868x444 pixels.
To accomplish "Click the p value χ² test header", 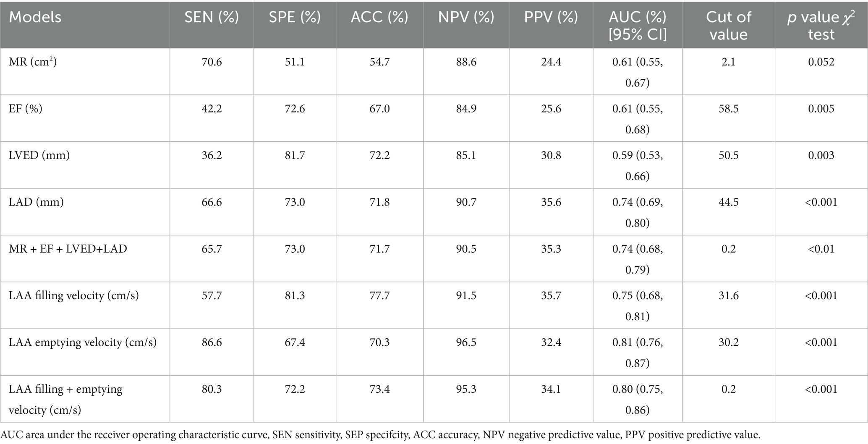I will tap(821, 25).
